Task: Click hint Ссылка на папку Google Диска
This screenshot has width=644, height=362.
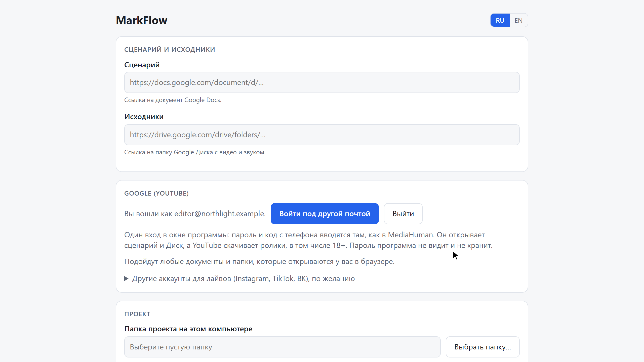Action: (195, 152)
